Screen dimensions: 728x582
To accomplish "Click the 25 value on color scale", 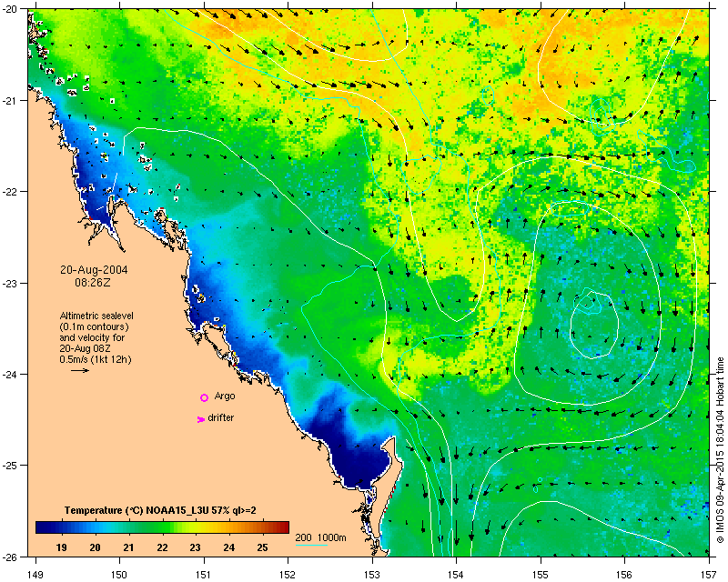I will [x=262, y=547].
